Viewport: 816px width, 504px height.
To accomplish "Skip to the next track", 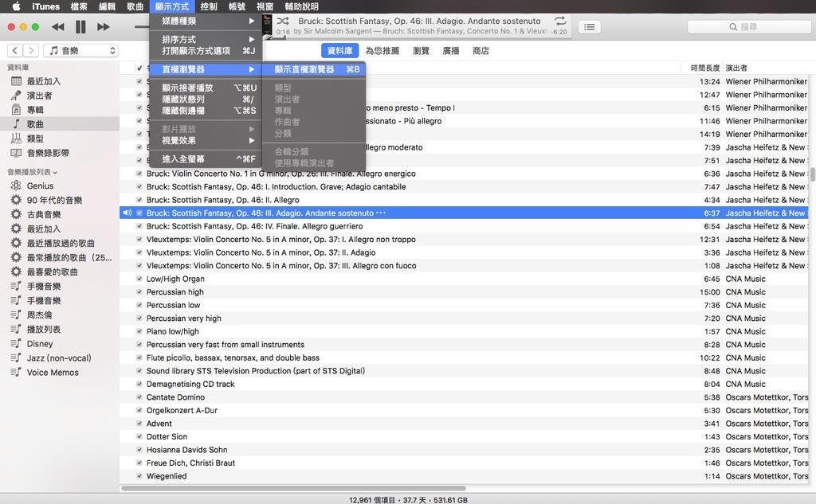I will coord(104,27).
